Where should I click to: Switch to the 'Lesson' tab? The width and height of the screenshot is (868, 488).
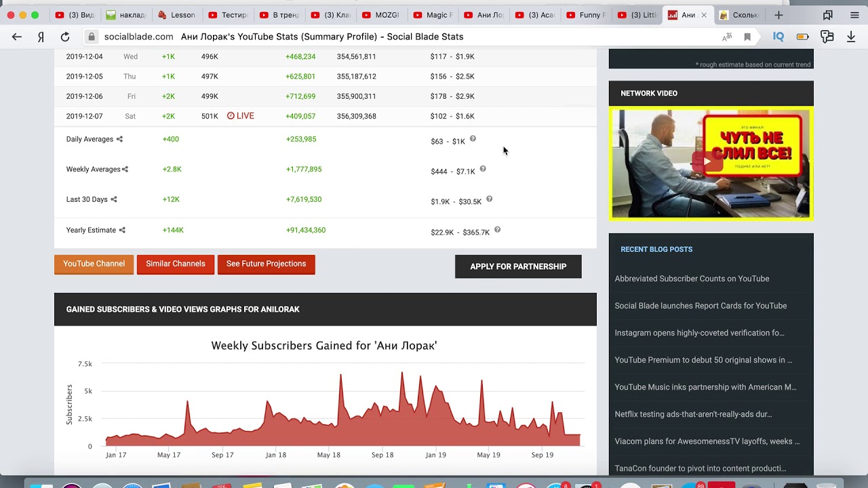click(x=176, y=15)
